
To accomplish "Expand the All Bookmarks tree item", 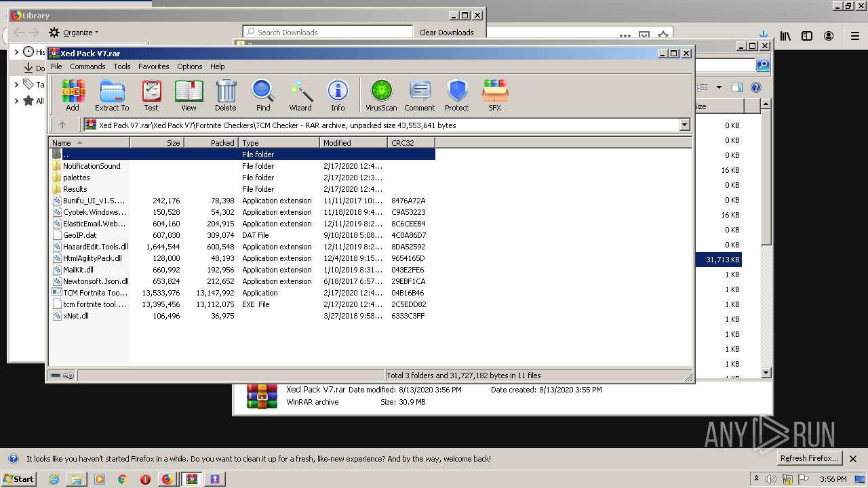I will (x=16, y=101).
